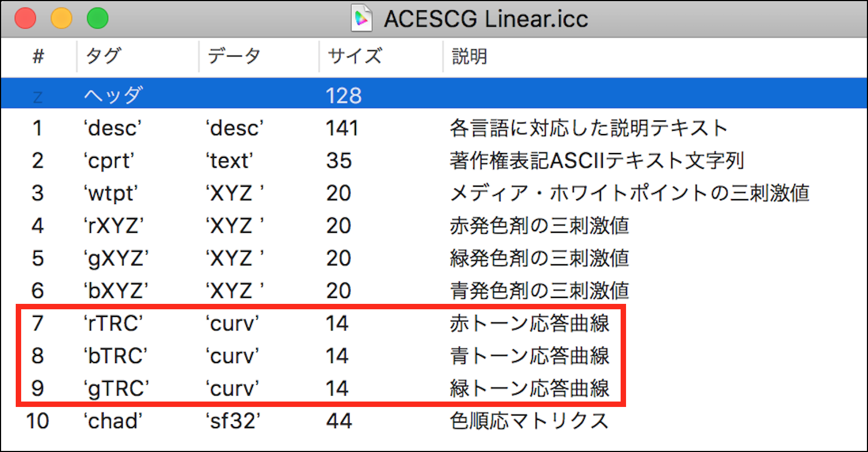The width and height of the screenshot is (868, 452).
Task: Click the 'XYZ ' data cell in wtpt row
Action: 234,193
